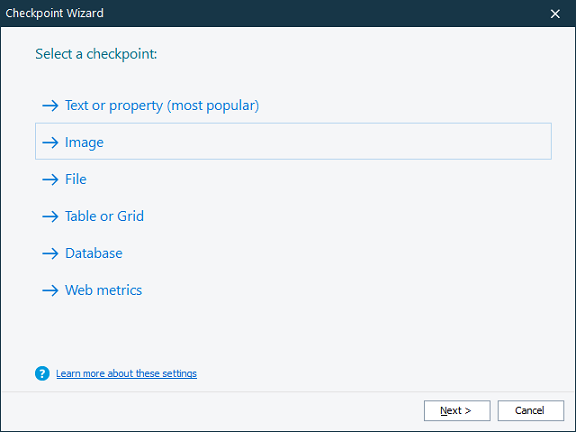The height and width of the screenshot is (432, 576).
Task: Click the arrow icon beside Text or property
Action: point(50,106)
